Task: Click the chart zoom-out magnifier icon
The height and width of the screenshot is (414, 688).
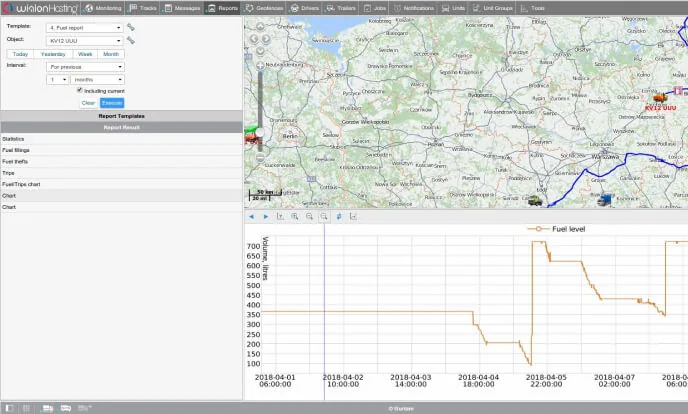Action: pyautogui.click(x=309, y=216)
